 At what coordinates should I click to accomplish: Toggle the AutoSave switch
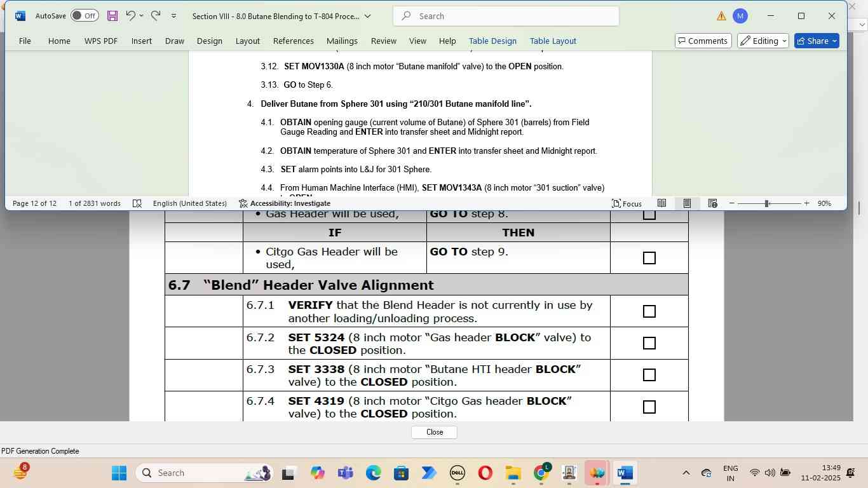(x=85, y=16)
